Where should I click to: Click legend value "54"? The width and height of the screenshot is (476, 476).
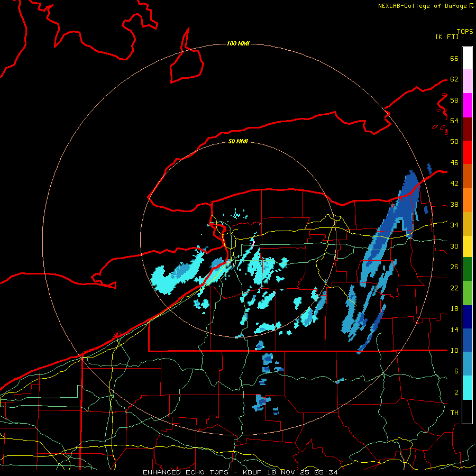point(454,121)
